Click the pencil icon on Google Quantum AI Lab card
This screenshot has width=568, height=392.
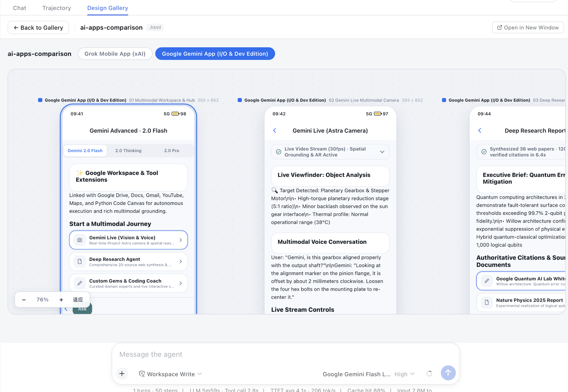487,281
